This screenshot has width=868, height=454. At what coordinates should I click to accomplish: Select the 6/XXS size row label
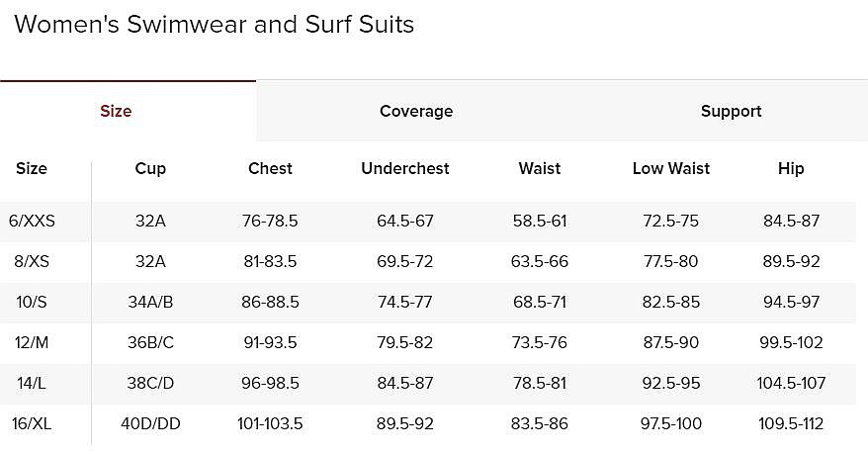pos(32,221)
